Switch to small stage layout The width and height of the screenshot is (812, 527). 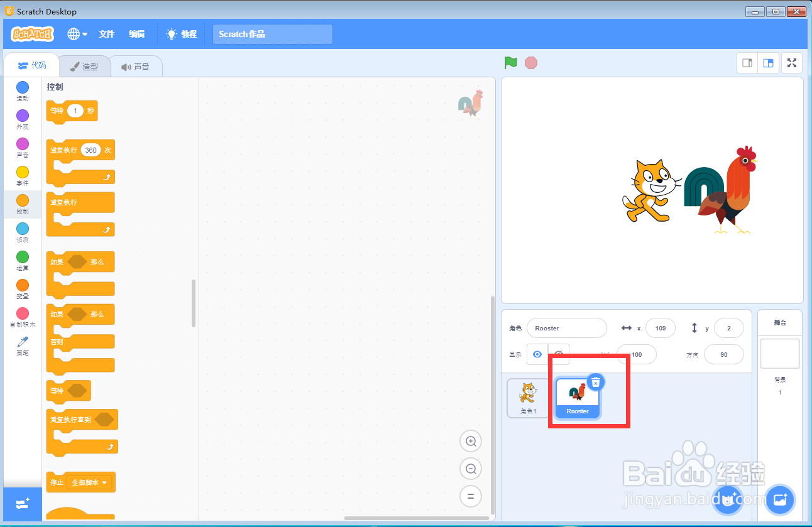coord(747,63)
